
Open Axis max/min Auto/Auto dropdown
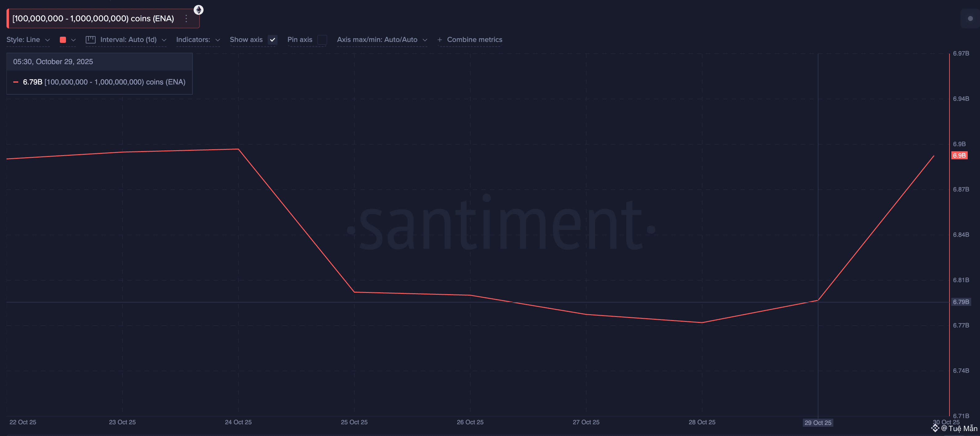tap(381, 39)
